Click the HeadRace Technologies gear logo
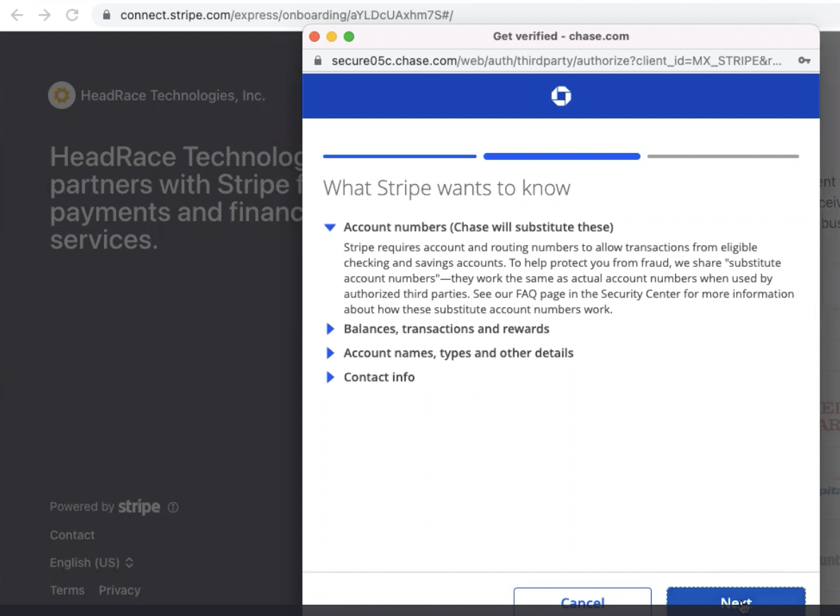This screenshot has width=840, height=616. [62, 96]
